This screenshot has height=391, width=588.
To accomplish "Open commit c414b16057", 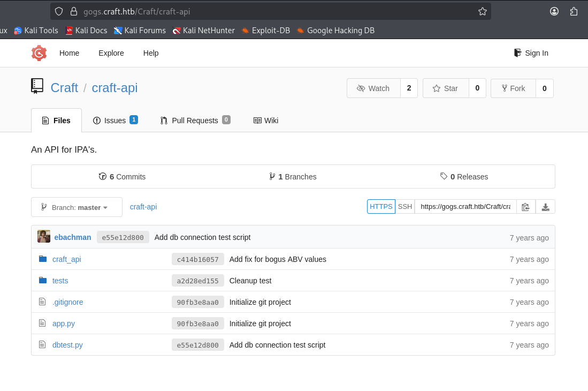I will 197,259.
